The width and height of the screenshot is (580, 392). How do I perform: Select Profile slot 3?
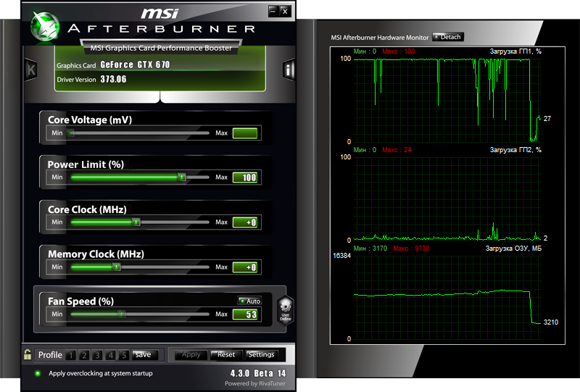pyautogui.click(x=97, y=355)
